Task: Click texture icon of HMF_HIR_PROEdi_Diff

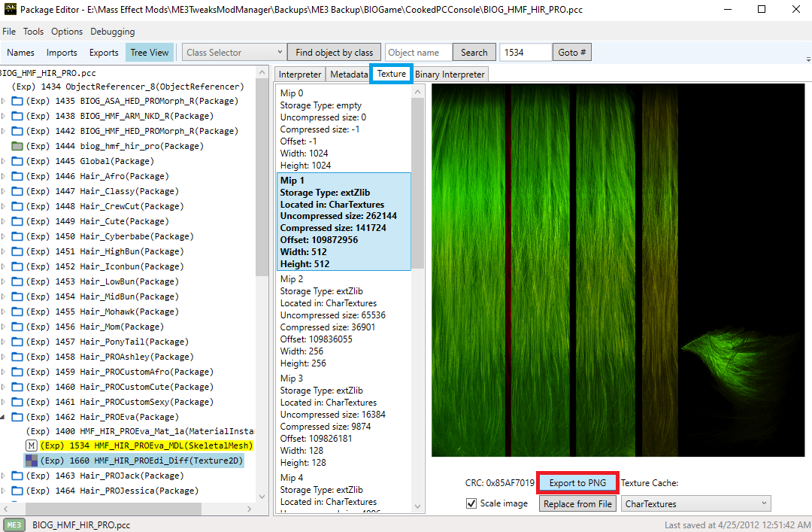Action: 32,461
